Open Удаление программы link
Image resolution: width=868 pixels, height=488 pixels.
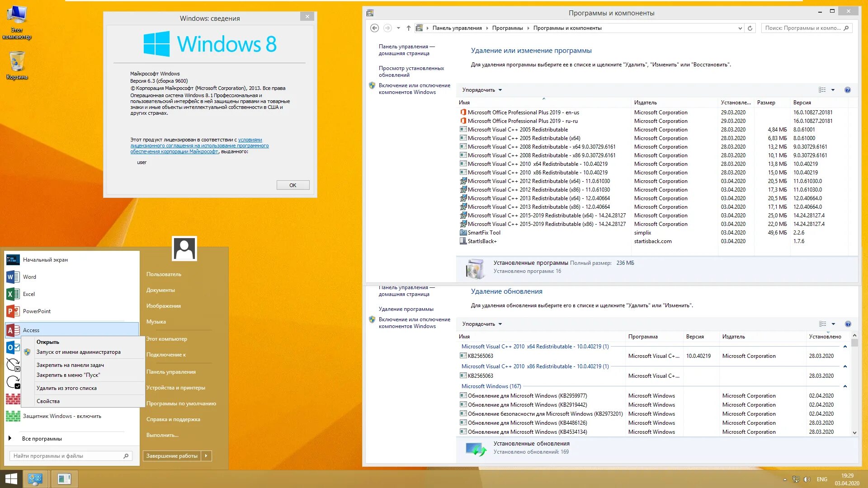tap(406, 309)
